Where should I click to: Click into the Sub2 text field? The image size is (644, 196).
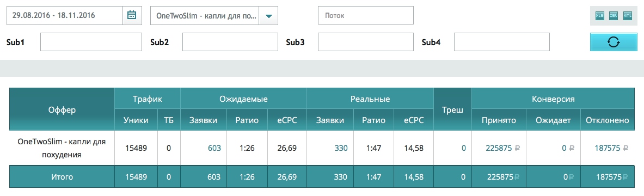point(230,42)
